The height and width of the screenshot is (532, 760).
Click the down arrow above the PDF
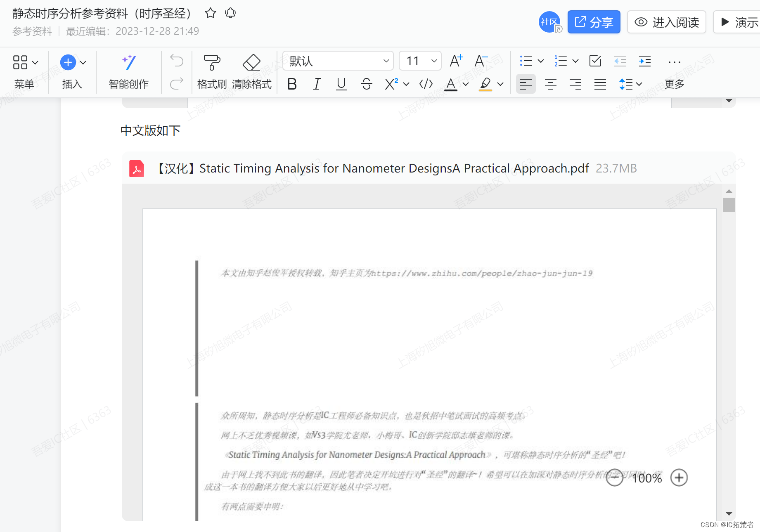[729, 101]
